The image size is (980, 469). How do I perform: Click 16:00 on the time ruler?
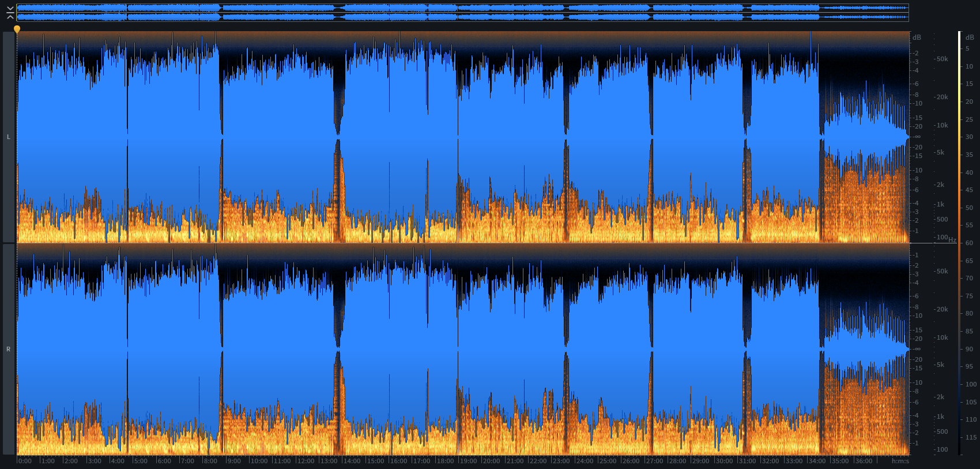[398, 461]
